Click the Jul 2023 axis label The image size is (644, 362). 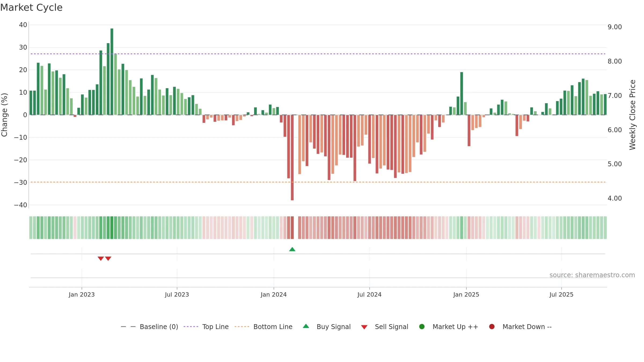pyautogui.click(x=177, y=294)
